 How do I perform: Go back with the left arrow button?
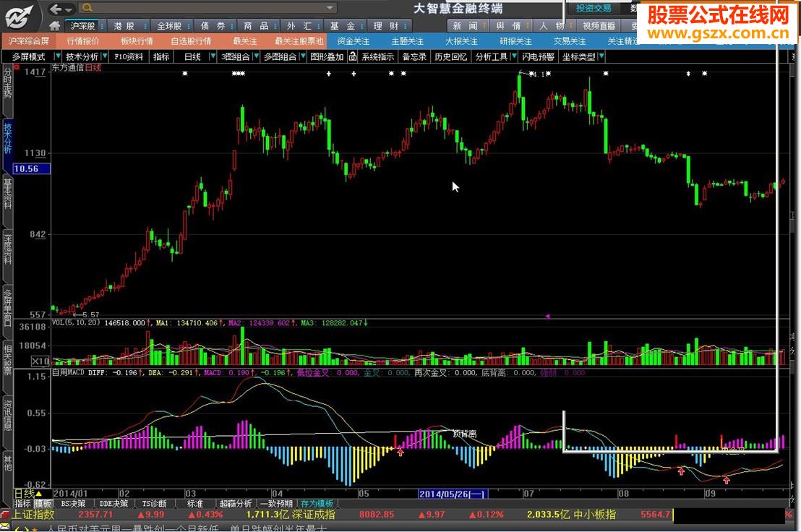56,9
